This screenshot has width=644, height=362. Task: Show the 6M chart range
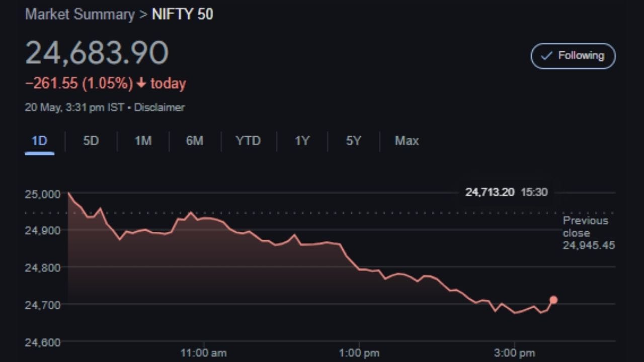point(195,141)
